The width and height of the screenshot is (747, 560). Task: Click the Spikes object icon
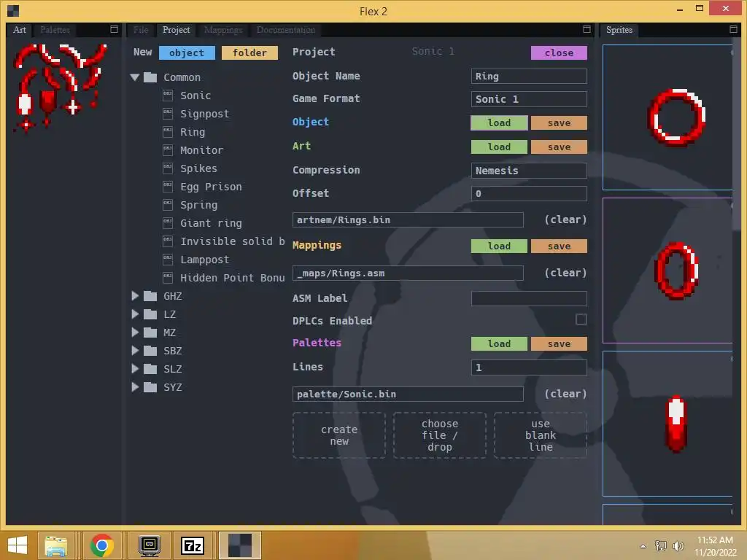coord(168,168)
